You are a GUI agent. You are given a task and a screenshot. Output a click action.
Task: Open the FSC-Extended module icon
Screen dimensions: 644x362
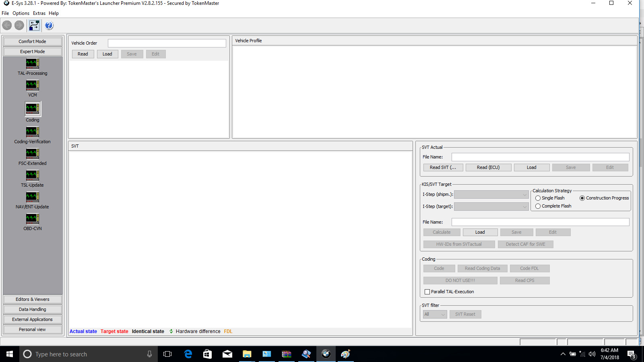tap(33, 154)
